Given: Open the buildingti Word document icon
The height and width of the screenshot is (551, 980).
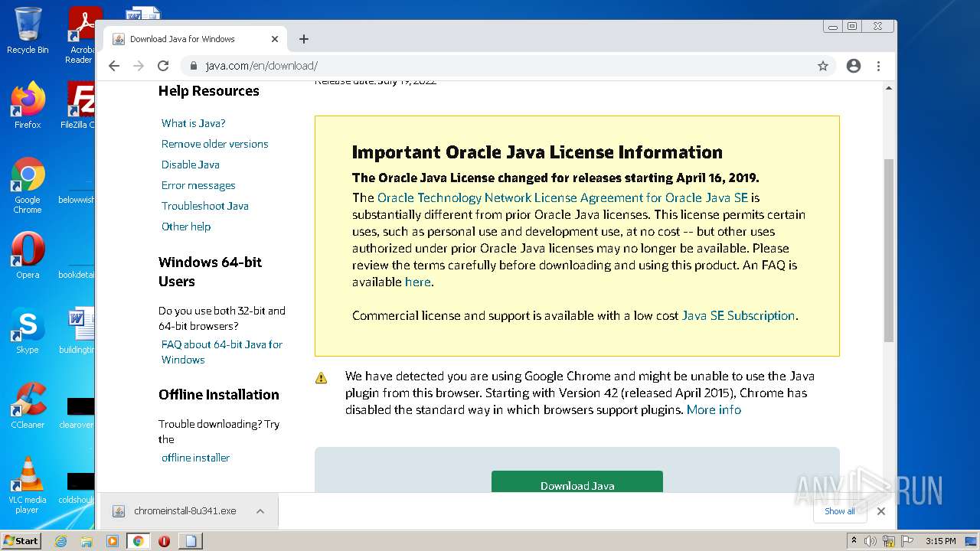Looking at the screenshot, I should coord(78,330).
